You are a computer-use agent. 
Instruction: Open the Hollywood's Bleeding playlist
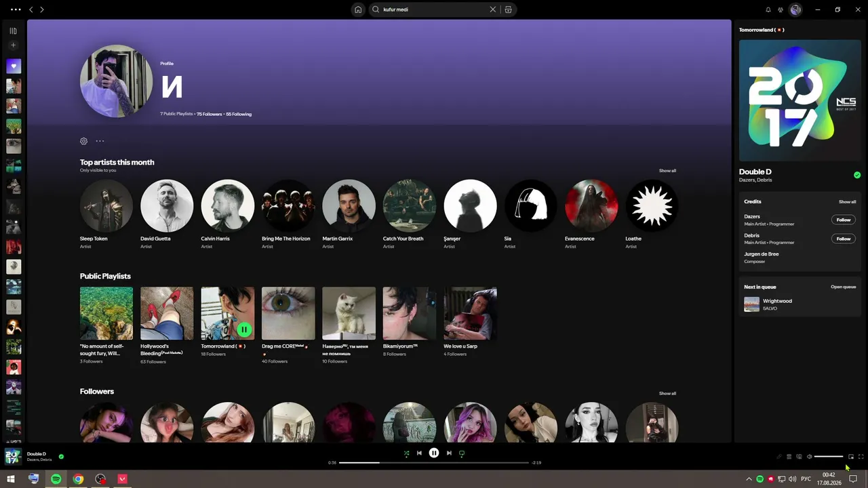coord(167,325)
